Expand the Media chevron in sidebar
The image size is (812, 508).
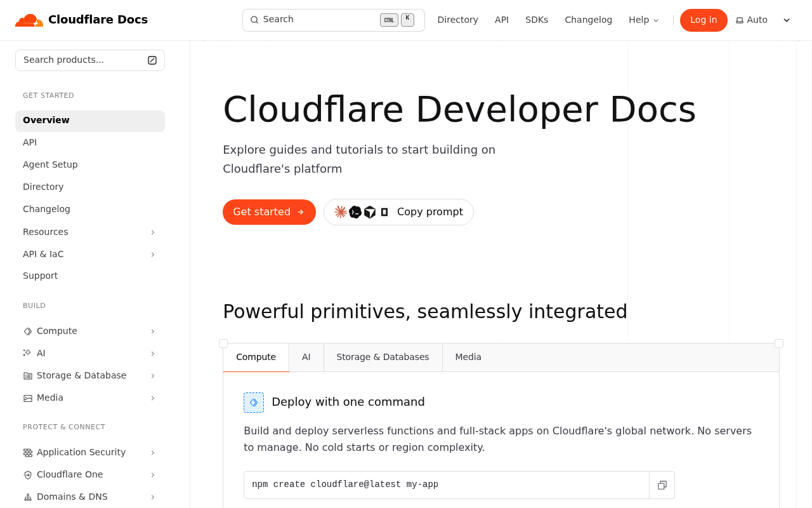point(153,398)
